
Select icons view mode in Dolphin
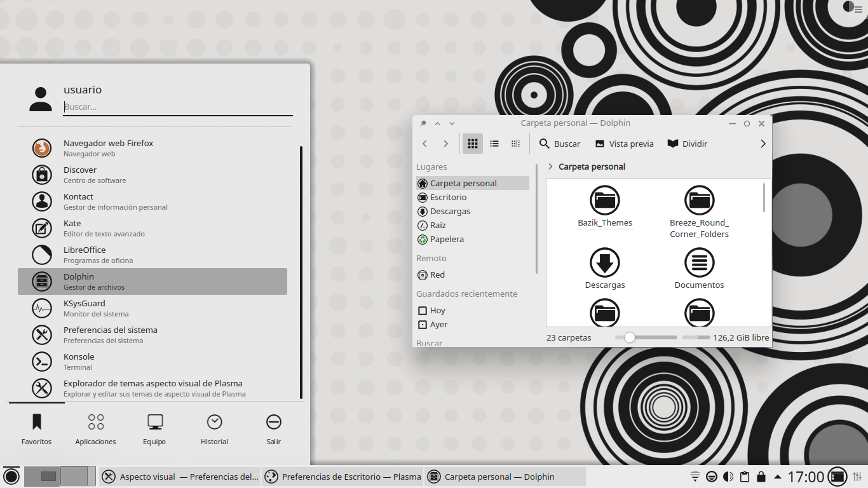click(473, 144)
